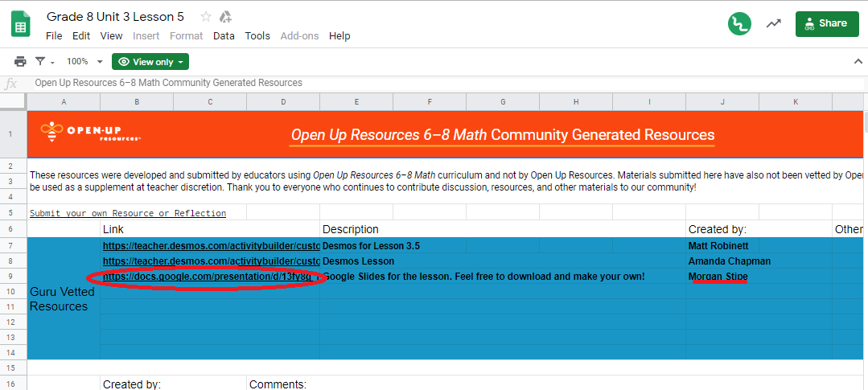Click the document title Grade 8 Unit 3 Lesson 5
The width and height of the screenshot is (868, 390).
tap(115, 17)
